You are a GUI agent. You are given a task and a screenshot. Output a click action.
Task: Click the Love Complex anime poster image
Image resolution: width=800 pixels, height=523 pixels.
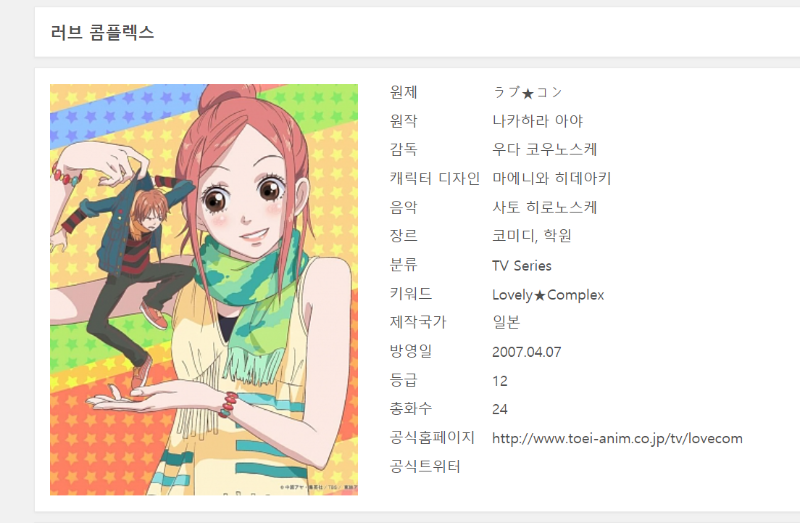pyautogui.click(x=204, y=289)
